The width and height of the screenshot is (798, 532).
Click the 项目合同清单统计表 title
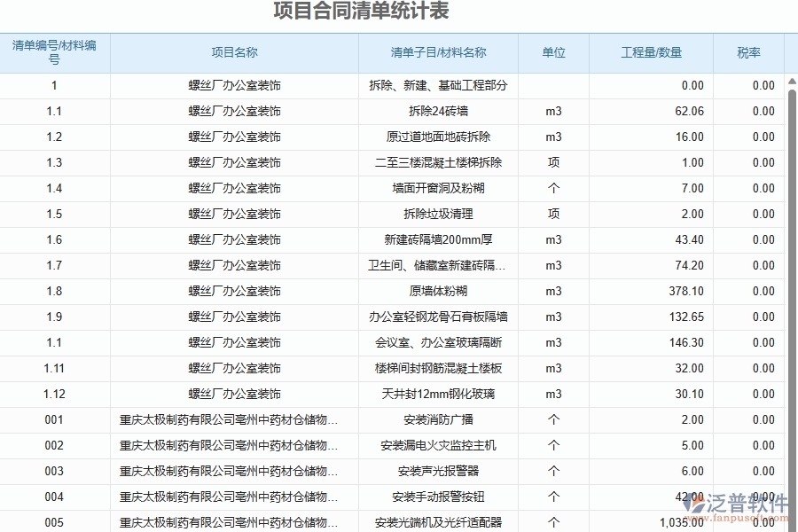[358, 12]
